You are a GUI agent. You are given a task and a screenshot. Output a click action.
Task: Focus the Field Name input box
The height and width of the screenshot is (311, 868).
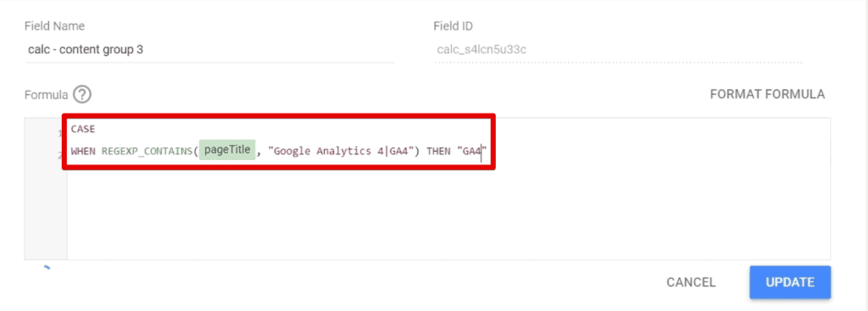click(210, 50)
